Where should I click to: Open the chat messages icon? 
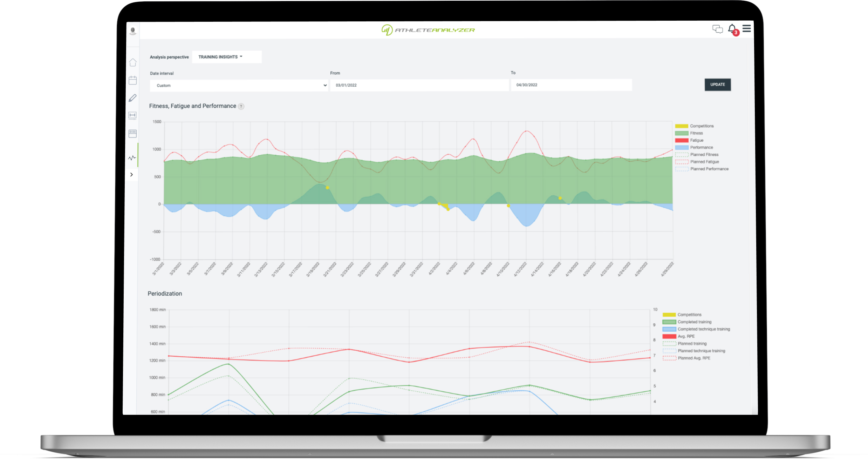coord(717,29)
